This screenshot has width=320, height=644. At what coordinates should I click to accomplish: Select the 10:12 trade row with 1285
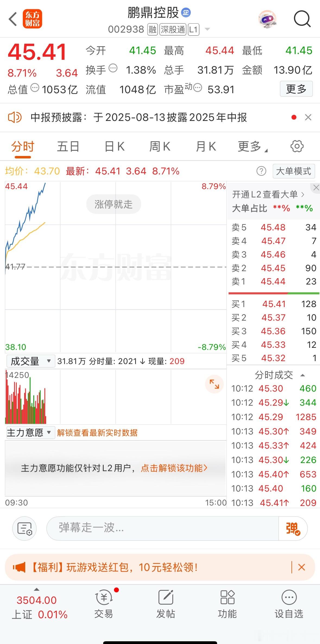(274, 417)
